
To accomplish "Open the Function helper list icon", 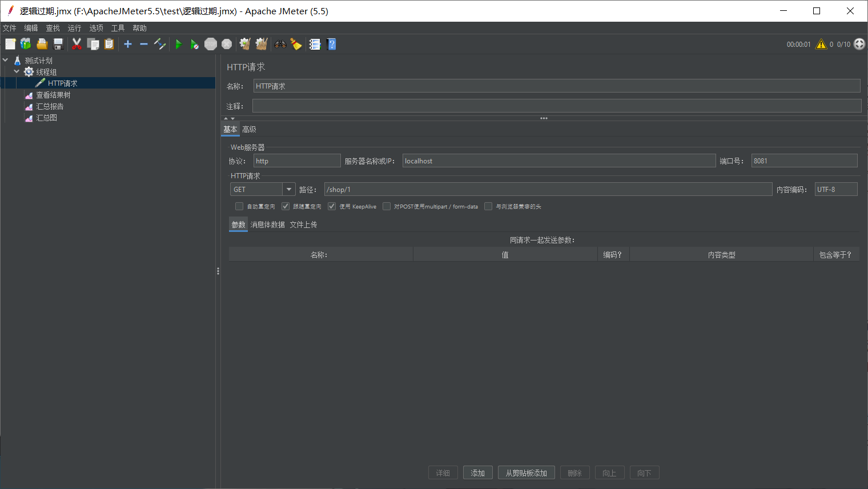I will coord(315,44).
